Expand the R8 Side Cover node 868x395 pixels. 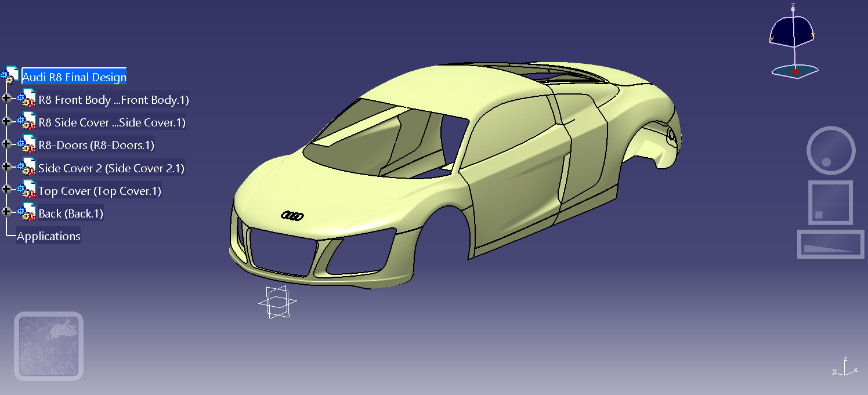tap(7, 121)
